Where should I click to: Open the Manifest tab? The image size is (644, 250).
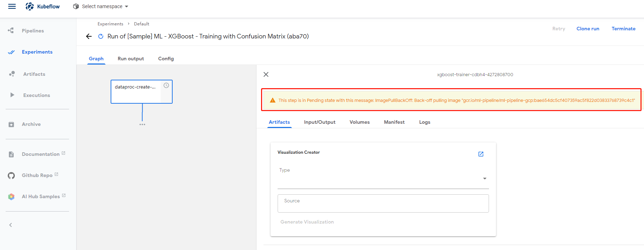[x=394, y=122]
